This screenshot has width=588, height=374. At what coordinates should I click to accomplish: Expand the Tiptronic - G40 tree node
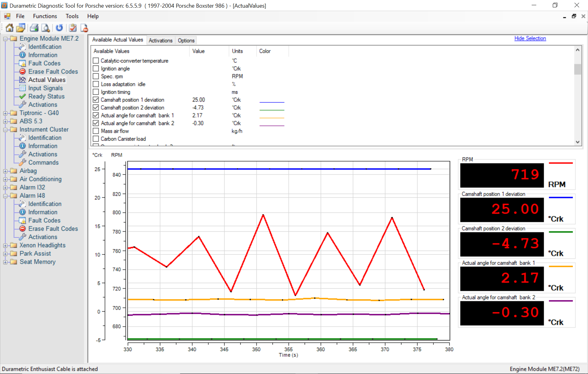click(x=5, y=113)
